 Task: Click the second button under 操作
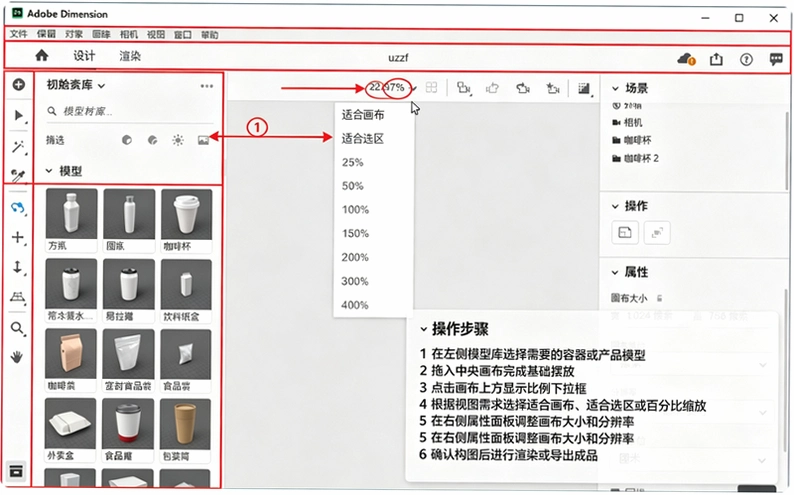(657, 233)
